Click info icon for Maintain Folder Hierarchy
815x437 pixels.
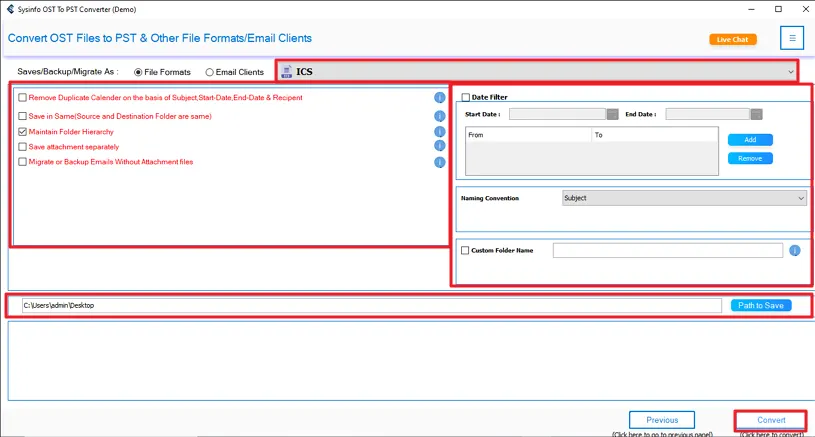click(440, 132)
